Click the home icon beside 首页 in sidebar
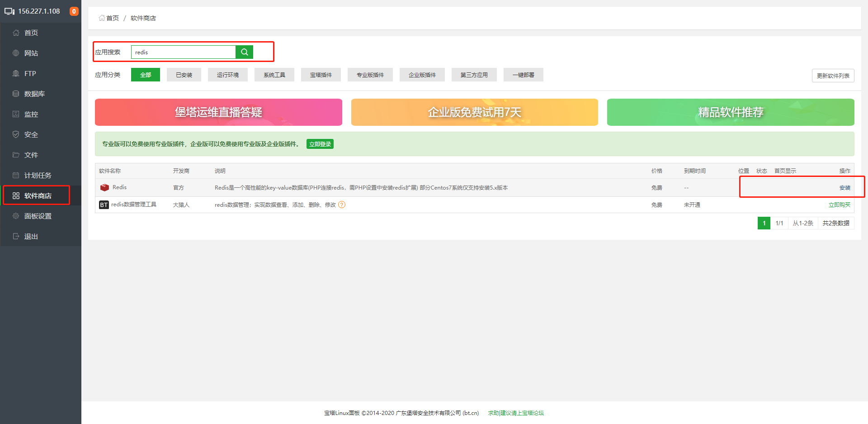The image size is (868, 424). [16, 33]
